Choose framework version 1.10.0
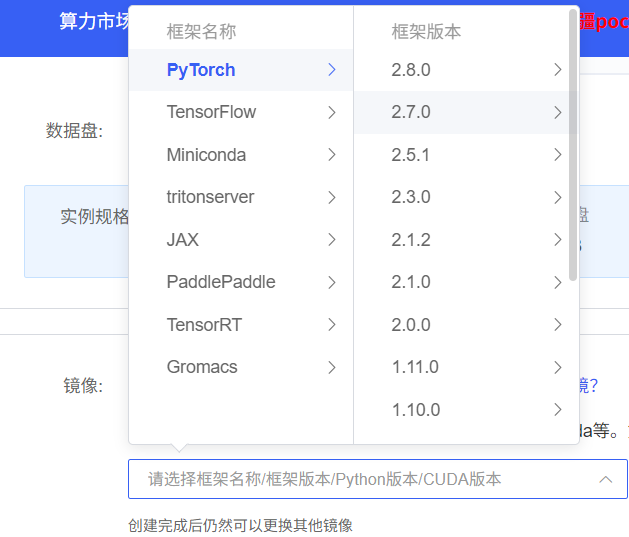 coord(461,410)
